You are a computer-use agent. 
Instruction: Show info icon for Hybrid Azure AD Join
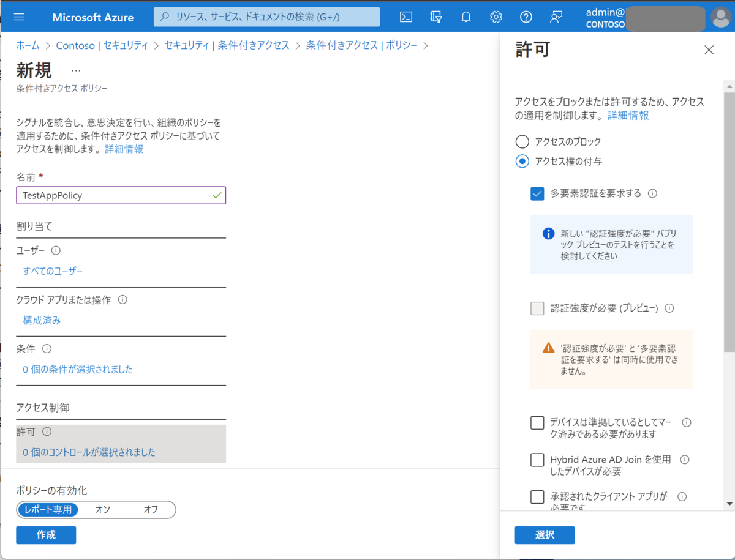(x=685, y=460)
